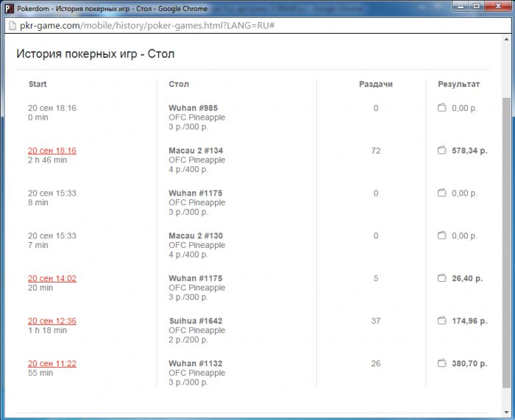Image resolution: width=515 pixels, height=420 pixels.
Task: Click the hands count 26
Action: pyautogui.click(x=376, y=363)
